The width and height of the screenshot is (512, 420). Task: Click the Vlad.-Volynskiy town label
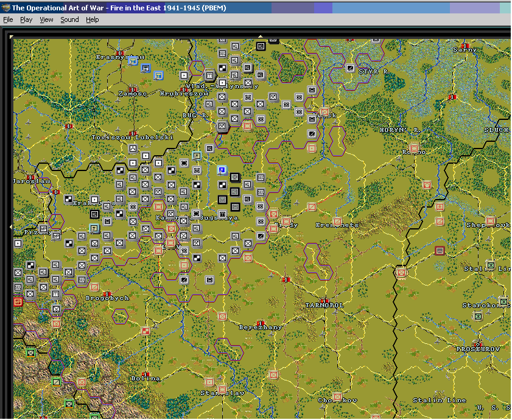pyautogui.click(x=222, y=86)
